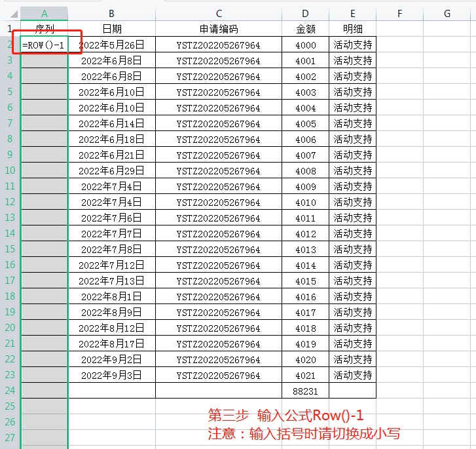476x449 pixels.
Task: Select row header 3
Action: 10,60
